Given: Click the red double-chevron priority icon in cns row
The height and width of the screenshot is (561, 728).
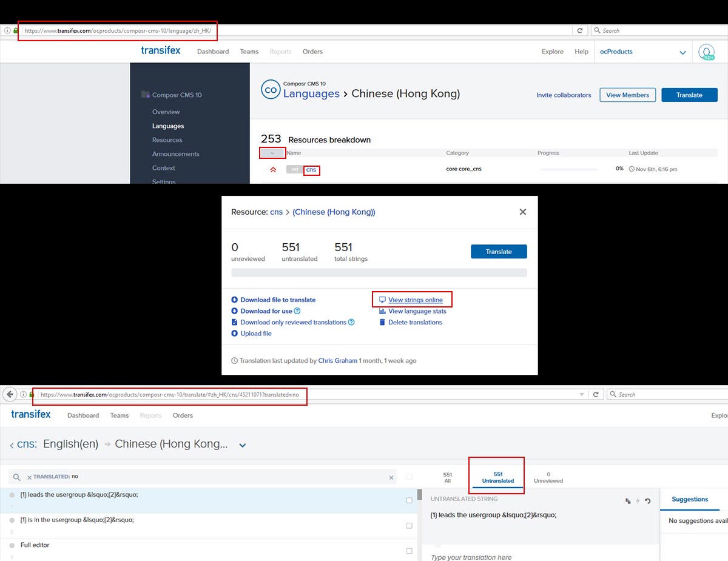Looking at the screenshot, I should tap(273, 169).
